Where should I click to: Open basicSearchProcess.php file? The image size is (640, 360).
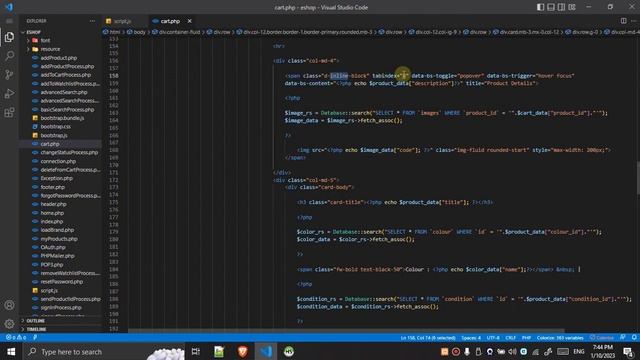(x=67, y=109)
